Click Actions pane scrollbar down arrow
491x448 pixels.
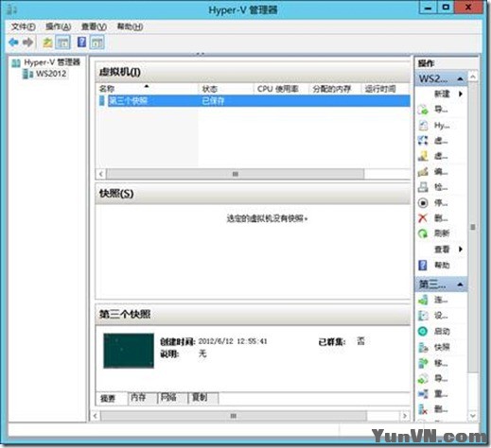(473, 416)
